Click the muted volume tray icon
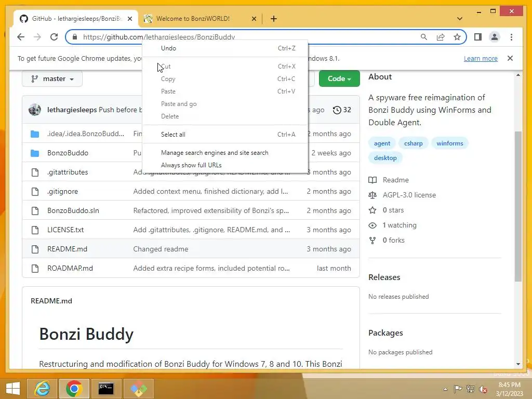 click(483, 389)
